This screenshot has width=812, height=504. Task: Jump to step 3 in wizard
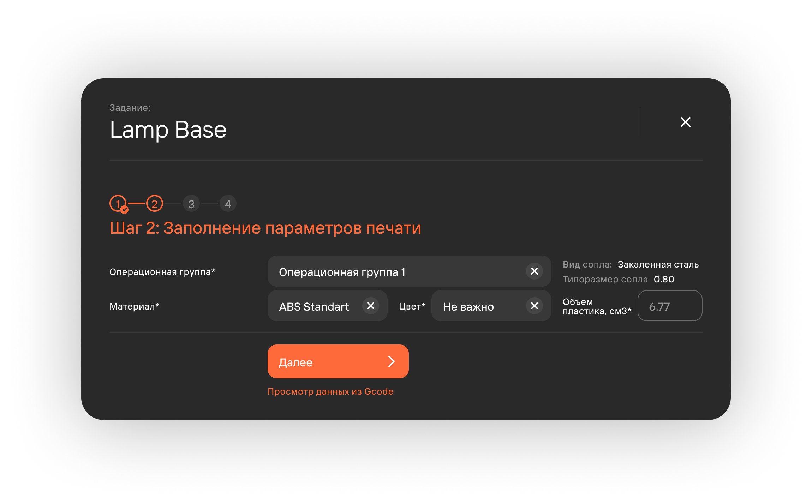191,204
